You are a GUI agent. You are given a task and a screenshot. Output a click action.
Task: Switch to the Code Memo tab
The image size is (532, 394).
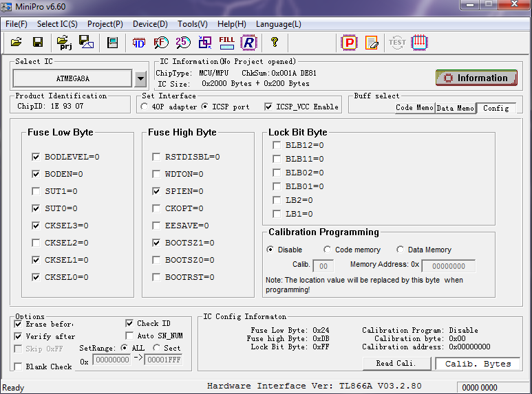pos(414,108)
